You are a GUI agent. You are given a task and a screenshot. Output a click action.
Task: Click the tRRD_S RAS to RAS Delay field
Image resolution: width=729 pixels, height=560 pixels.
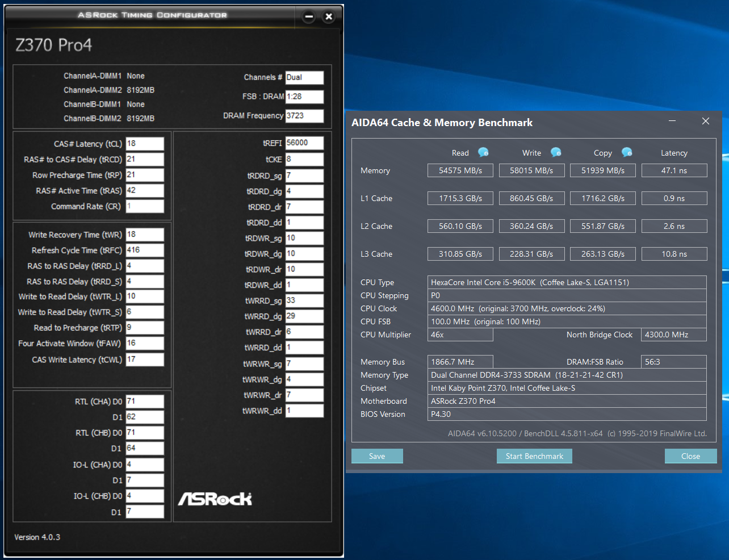[x=145, y=282]
